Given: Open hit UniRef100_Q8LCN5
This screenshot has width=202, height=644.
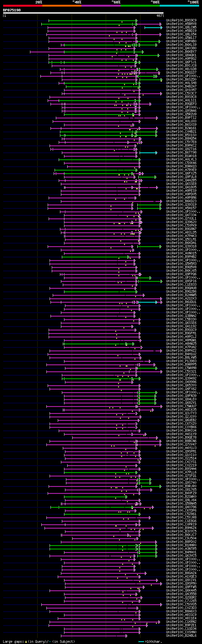Looking at the screenshot, I should click(181, 27).
